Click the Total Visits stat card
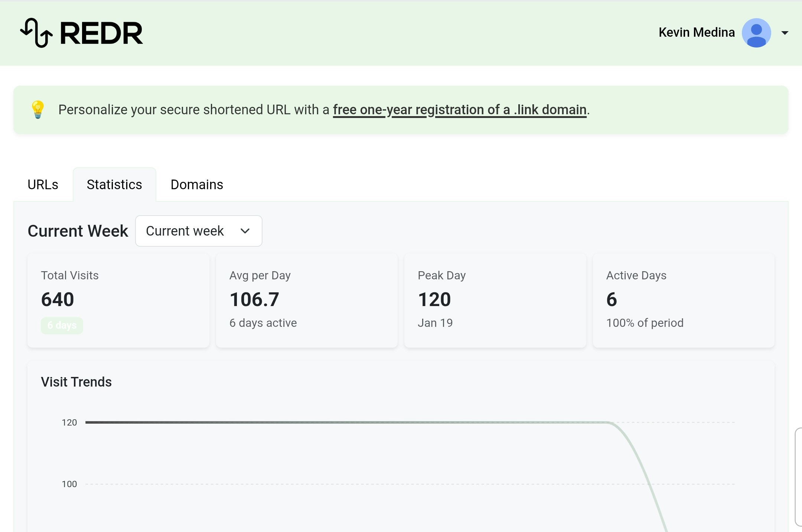The width and height of the screenshot is (802, 532). coord(118,300)
